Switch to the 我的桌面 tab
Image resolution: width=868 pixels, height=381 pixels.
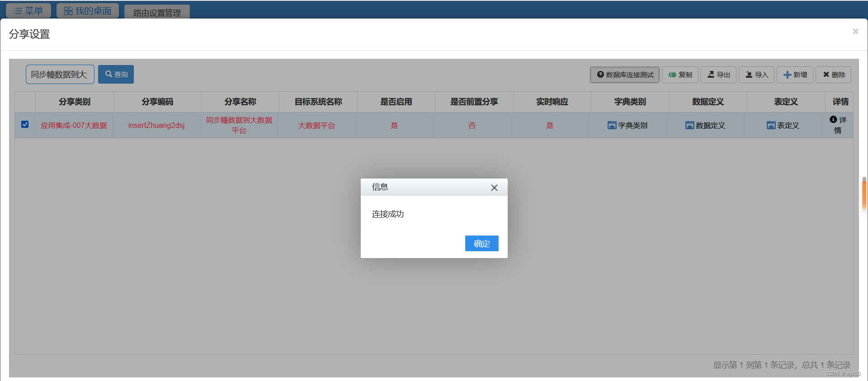pyautogui.click(x=88, y=10)
